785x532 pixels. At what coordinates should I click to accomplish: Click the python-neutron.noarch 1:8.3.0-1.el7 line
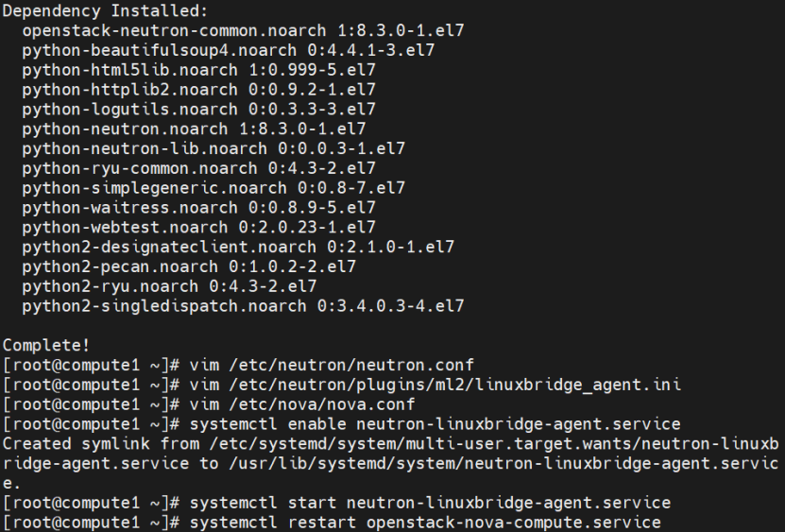[194, 129]
